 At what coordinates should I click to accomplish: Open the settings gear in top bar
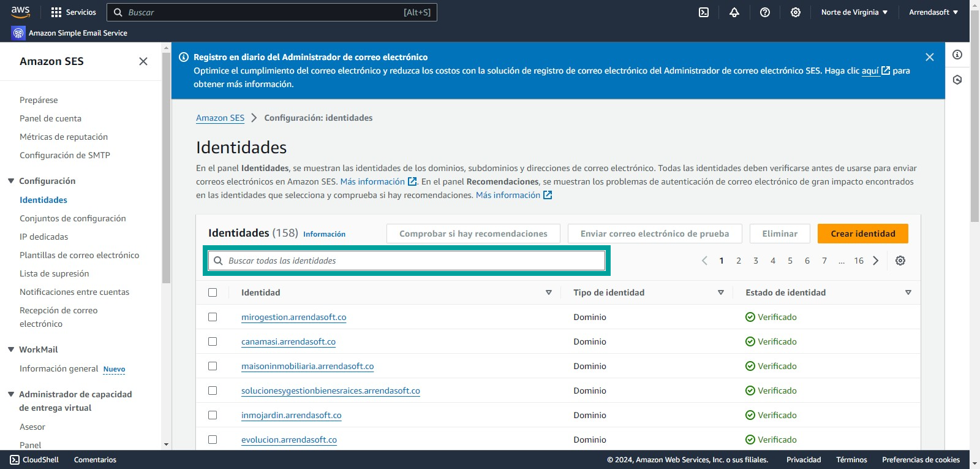(796, 12)
